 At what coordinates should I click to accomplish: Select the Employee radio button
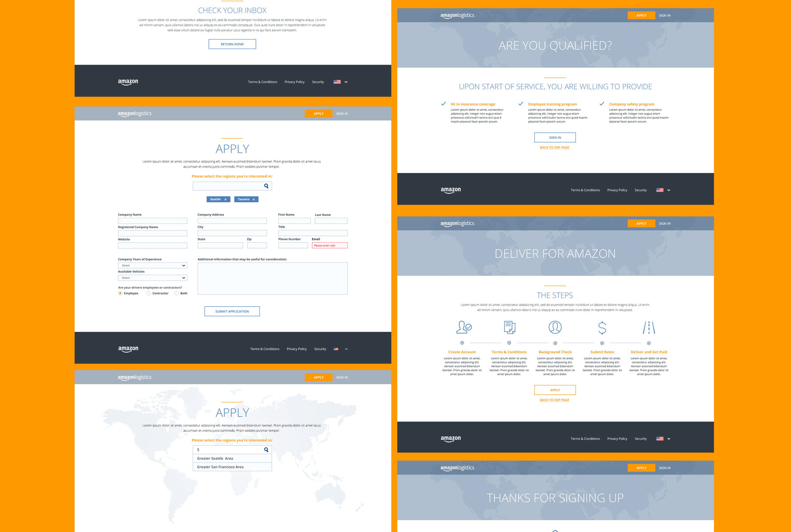[120, 293]
